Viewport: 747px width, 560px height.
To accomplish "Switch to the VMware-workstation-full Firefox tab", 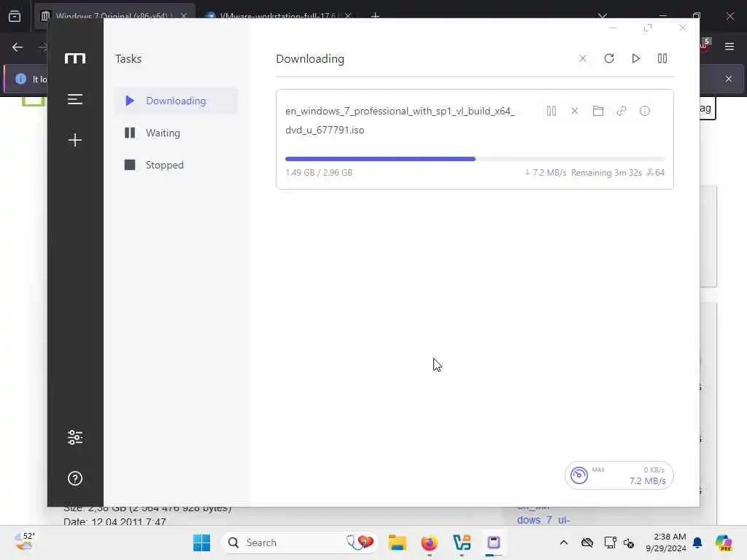I will click(x=279, y=15).
